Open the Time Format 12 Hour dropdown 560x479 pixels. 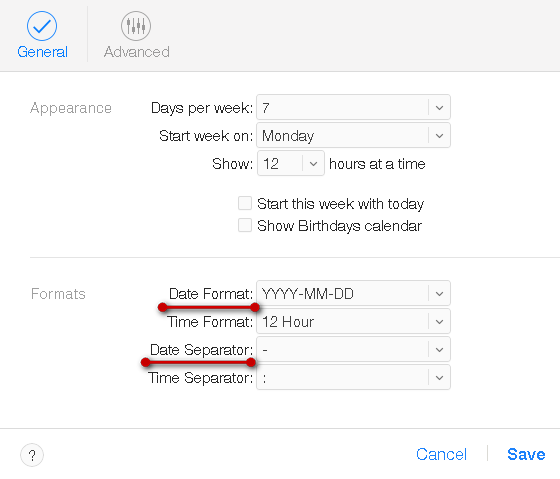[353, 321]
